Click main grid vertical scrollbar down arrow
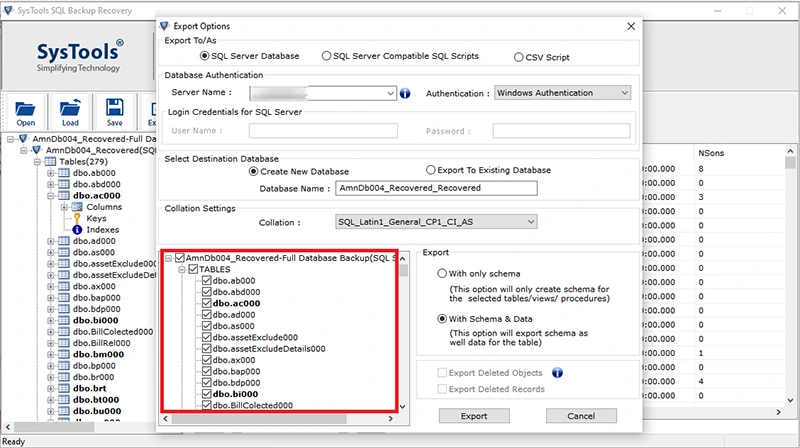Screen dimensions: 800x448 790,401
